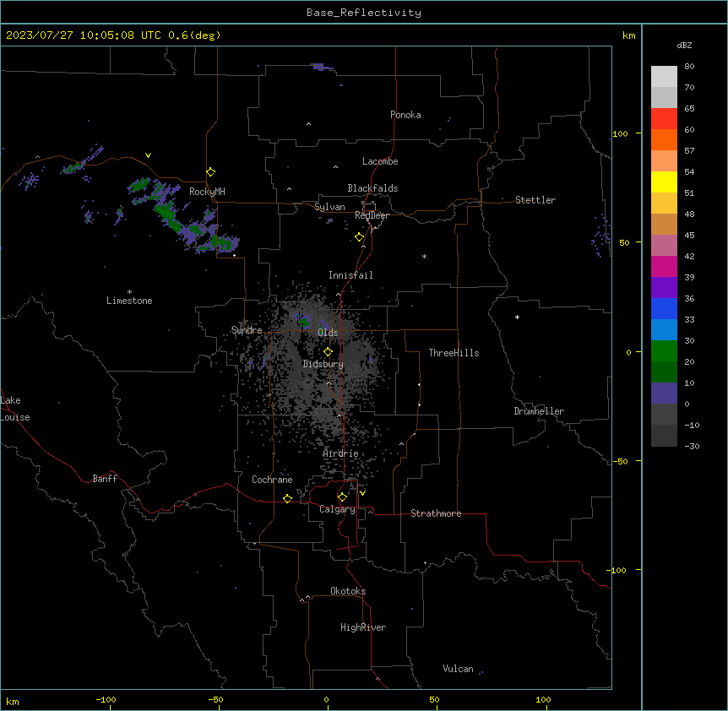The image size is (728, 711).
Task: Click the Innisfail city label
Action: 350,275
